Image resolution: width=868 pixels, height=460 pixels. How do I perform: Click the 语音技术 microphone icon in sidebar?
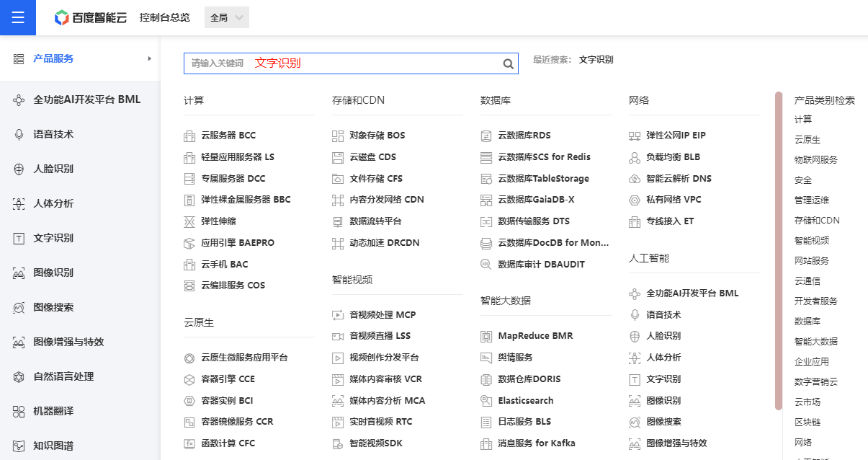tap(19, 134)
